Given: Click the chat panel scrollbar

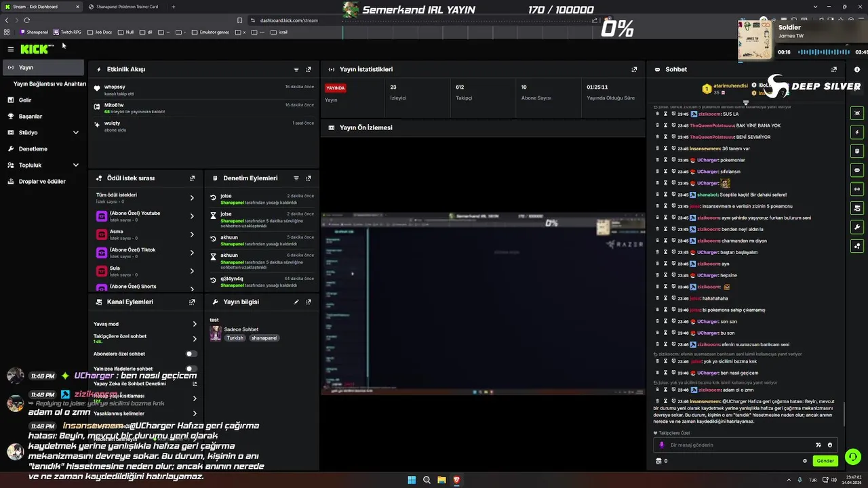Looking at the screenshot, I should [x=844, y=415].
